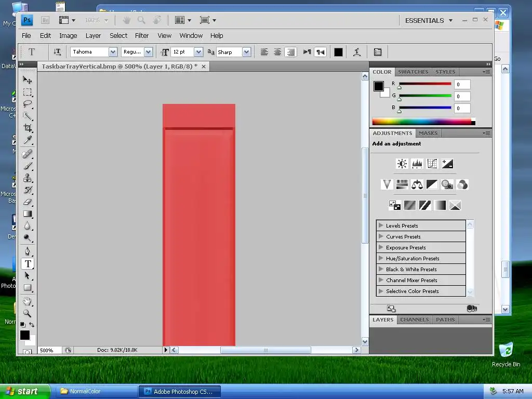
Task: Close the TaskbarTrayVertical.bmp document tab
Action: pyautogui.click(x=204, y=66)
